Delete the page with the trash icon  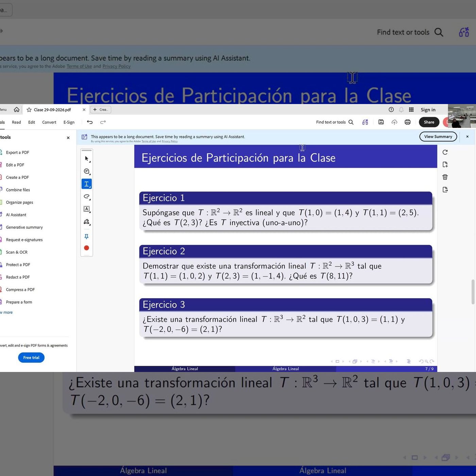coord(445,177)
